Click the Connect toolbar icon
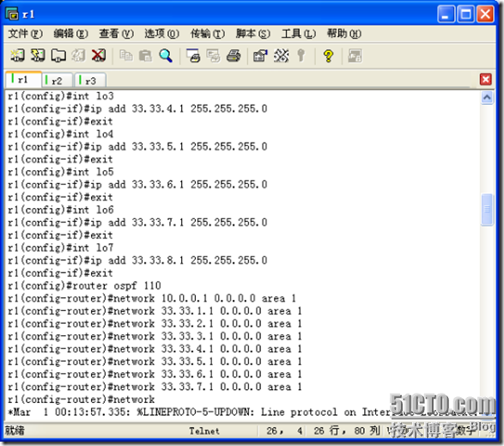 coord(18,56)
